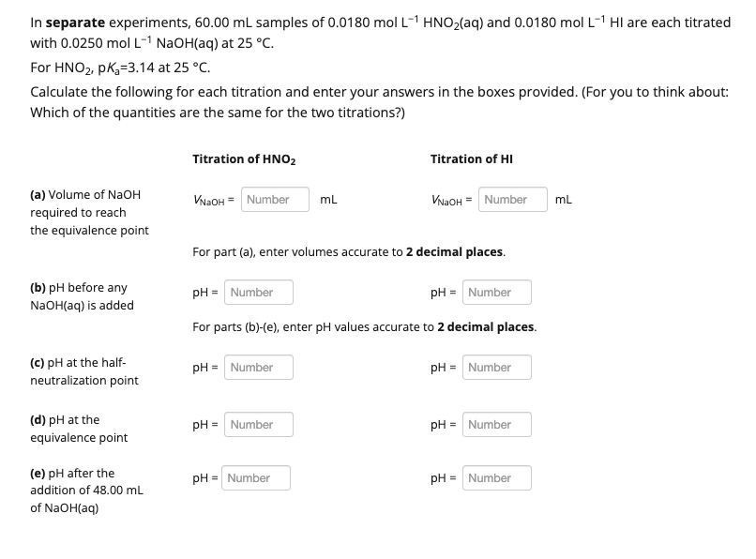This screenshot has height=559, width=756.
Task: Click the HNO2 pH box after 48.00 mL added
Action: 256,477
